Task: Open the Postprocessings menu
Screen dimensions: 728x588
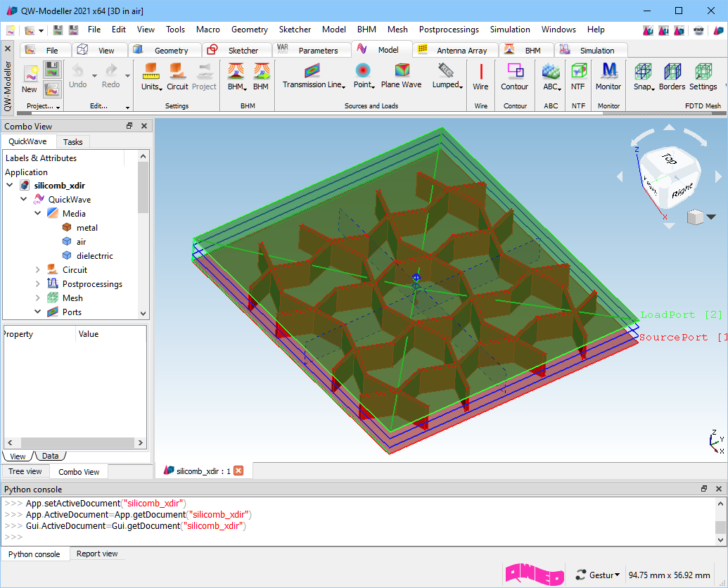Action: click(449, 30)
